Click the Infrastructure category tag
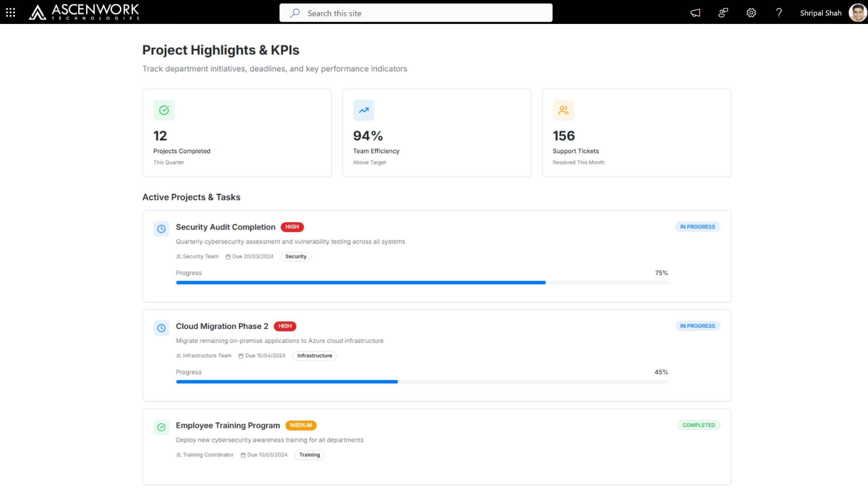The width and height of the screenshot is (868, 488). [314, 356]
